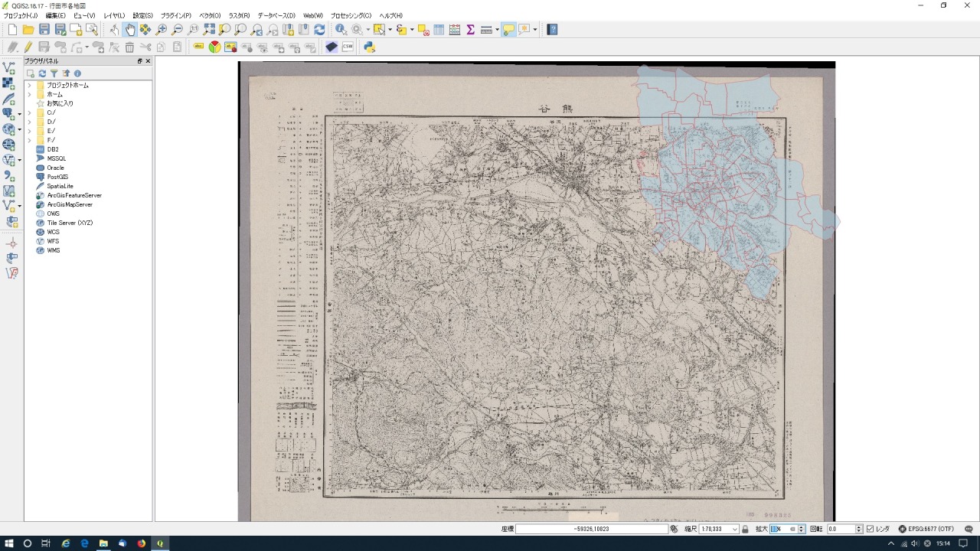Click the Zoom Full extent icon
980x551 pixels.
tap(209, 29)
